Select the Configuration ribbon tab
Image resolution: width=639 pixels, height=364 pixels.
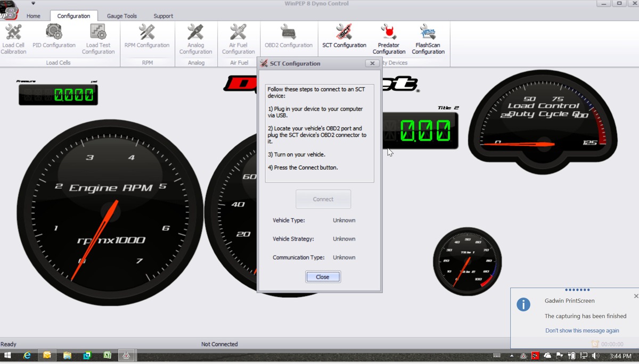point(73,16)
